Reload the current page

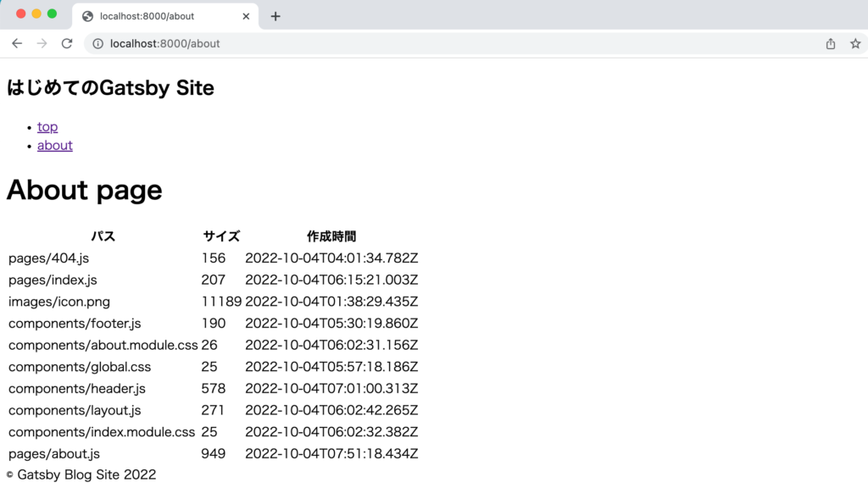pos(67,43)
